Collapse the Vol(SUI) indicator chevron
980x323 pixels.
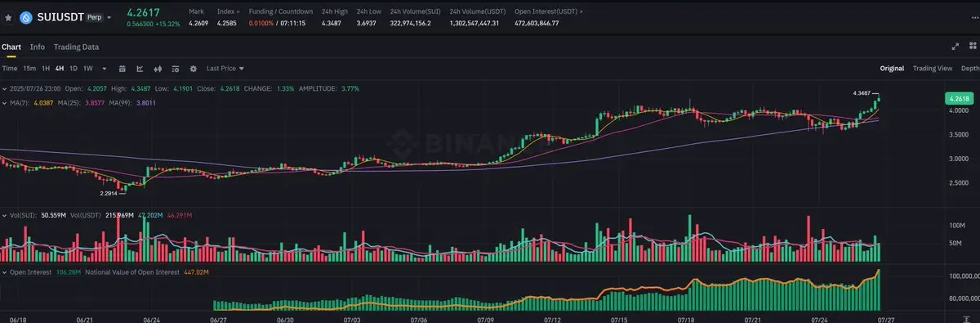(x=3, y=215)
